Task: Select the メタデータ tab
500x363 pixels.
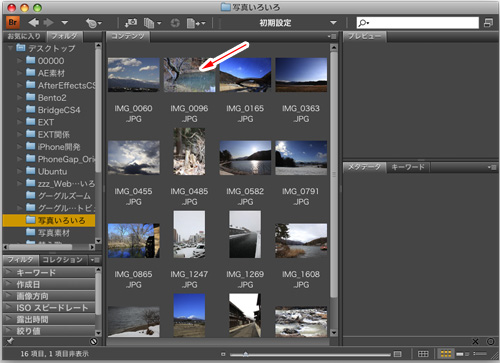Action: click(x=364, y=167)
